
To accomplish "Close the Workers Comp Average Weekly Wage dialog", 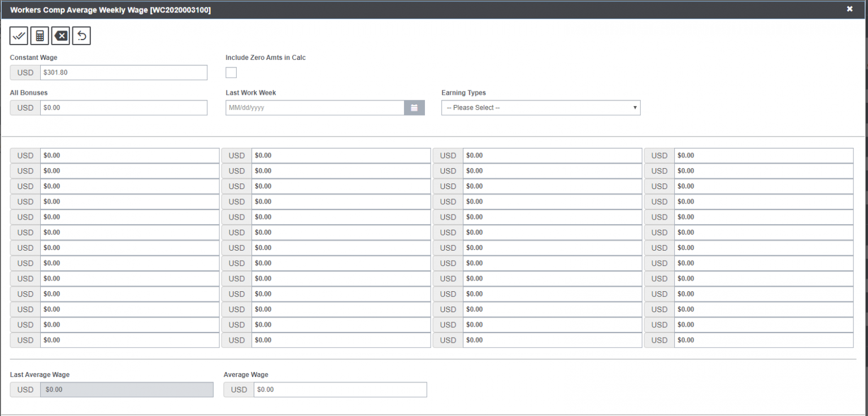I will pos(849,9).
